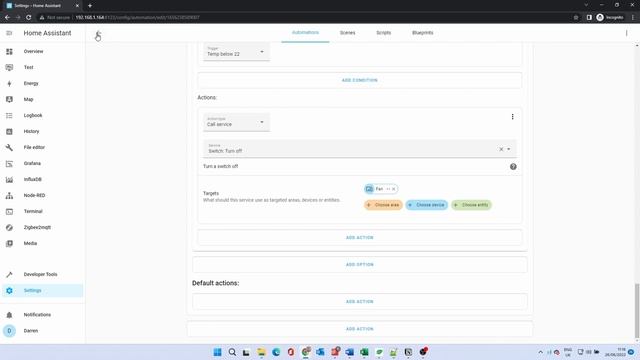Open the History panel

point(42,131)
